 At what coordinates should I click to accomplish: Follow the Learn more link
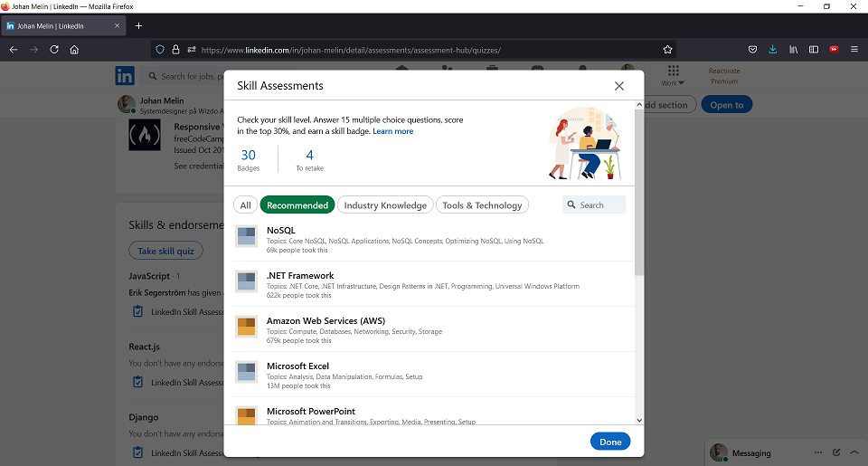click(x=392, y=131)
